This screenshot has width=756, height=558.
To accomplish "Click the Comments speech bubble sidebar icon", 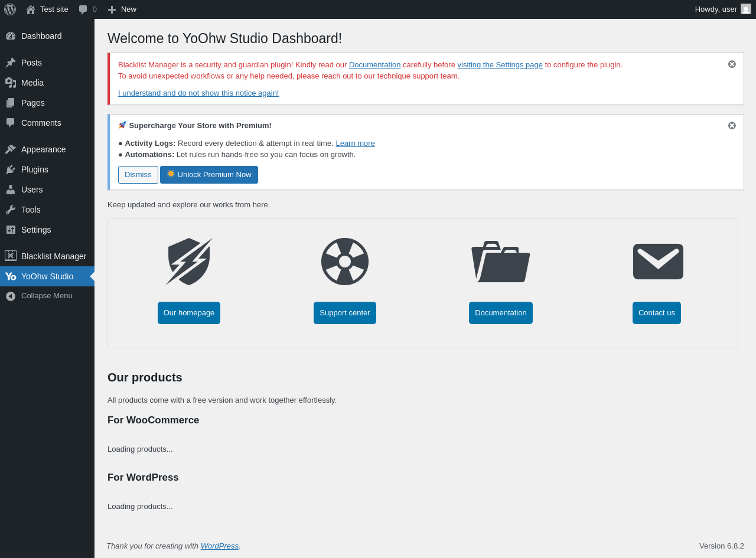I will pyautogui.click(x=11, y=123).
